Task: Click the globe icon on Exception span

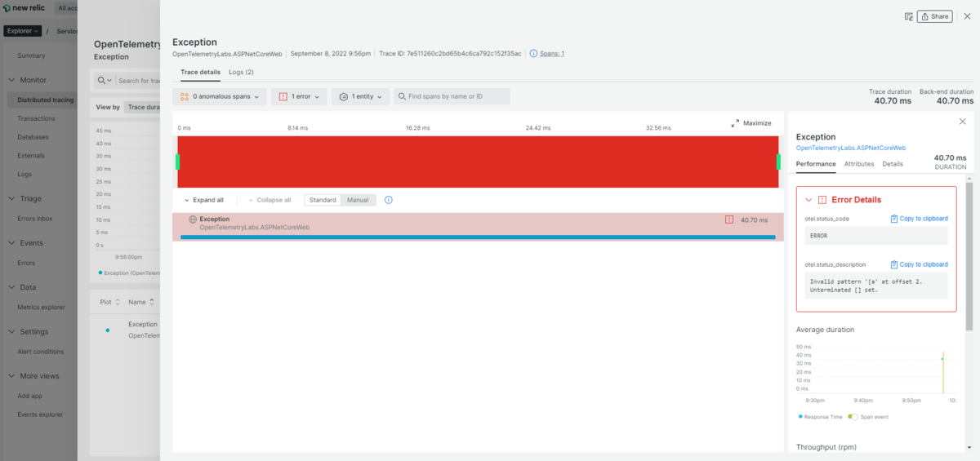Action: pos(193,219)
